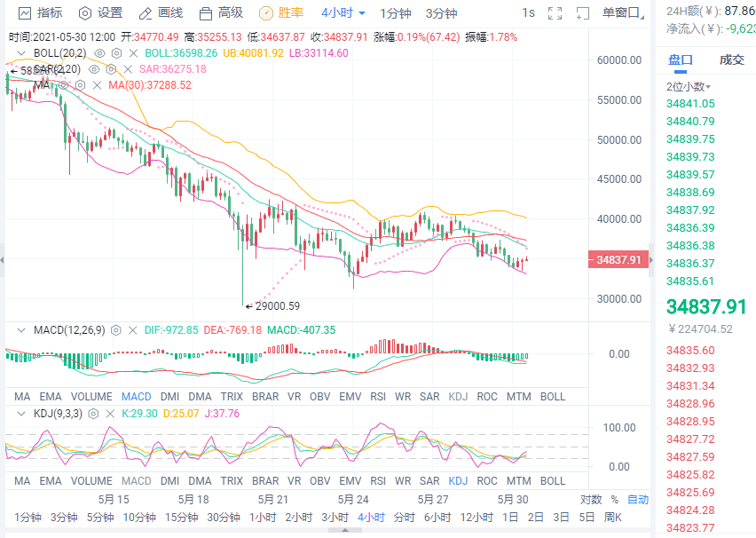Screen dimensions: 756x538
Task: Click the 自动 auto scale link
Action: [637, 499]
